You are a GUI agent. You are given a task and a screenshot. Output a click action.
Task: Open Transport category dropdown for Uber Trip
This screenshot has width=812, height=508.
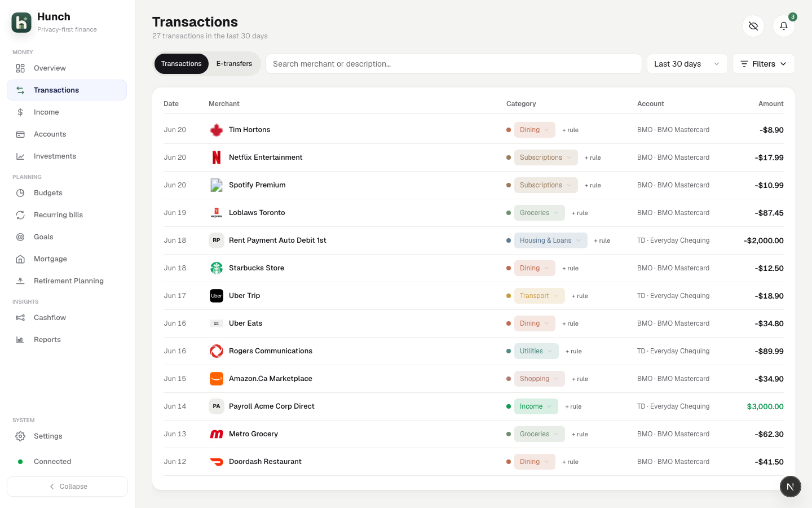(x=540, y=296)
